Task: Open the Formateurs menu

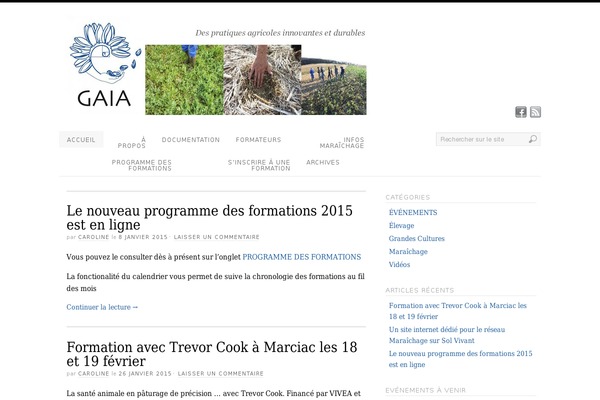Action: (x=258, y=140)
